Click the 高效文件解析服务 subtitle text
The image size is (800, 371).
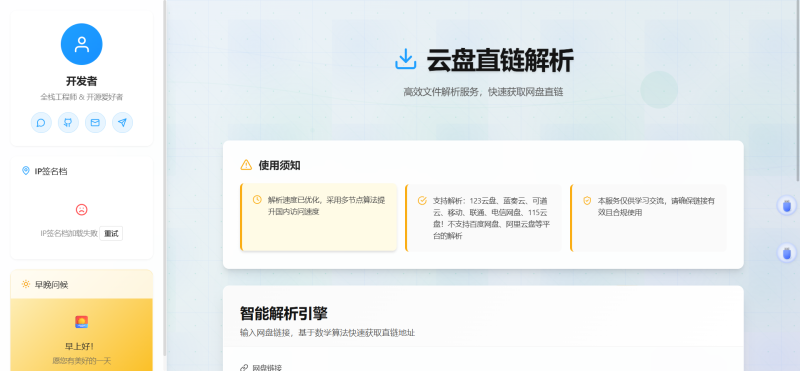click(483, 92)
